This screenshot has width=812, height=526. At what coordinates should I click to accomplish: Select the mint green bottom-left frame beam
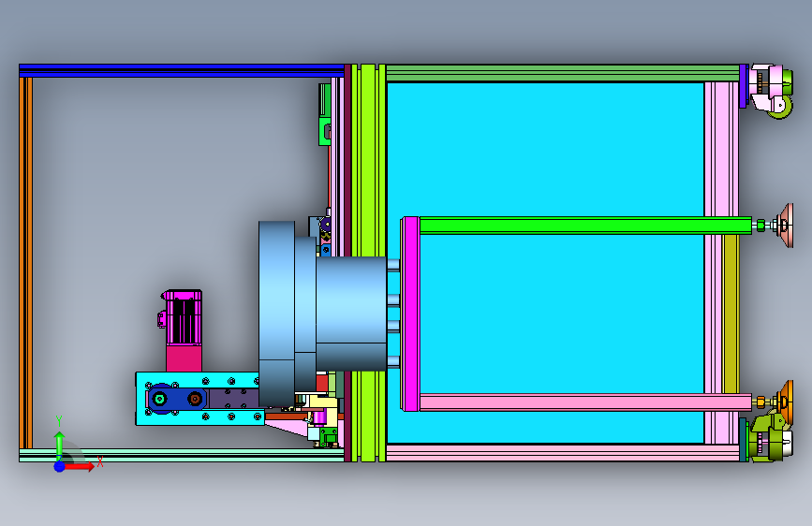pyautogui.click(x=182, y=455)
